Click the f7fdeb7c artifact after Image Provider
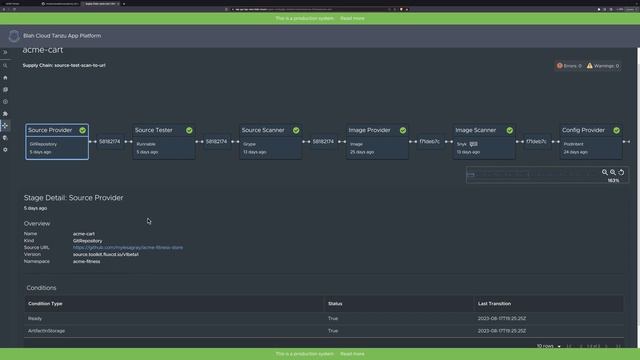 (430, 142)
